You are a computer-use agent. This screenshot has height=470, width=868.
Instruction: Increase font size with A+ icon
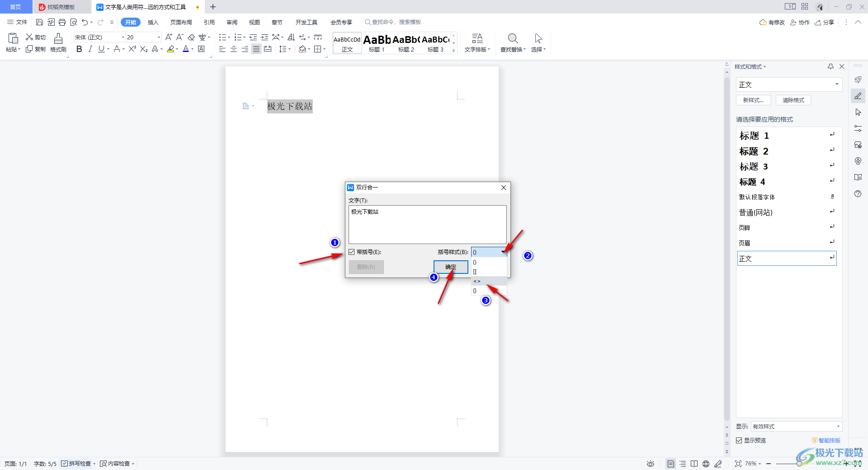[x=169, y=37]
